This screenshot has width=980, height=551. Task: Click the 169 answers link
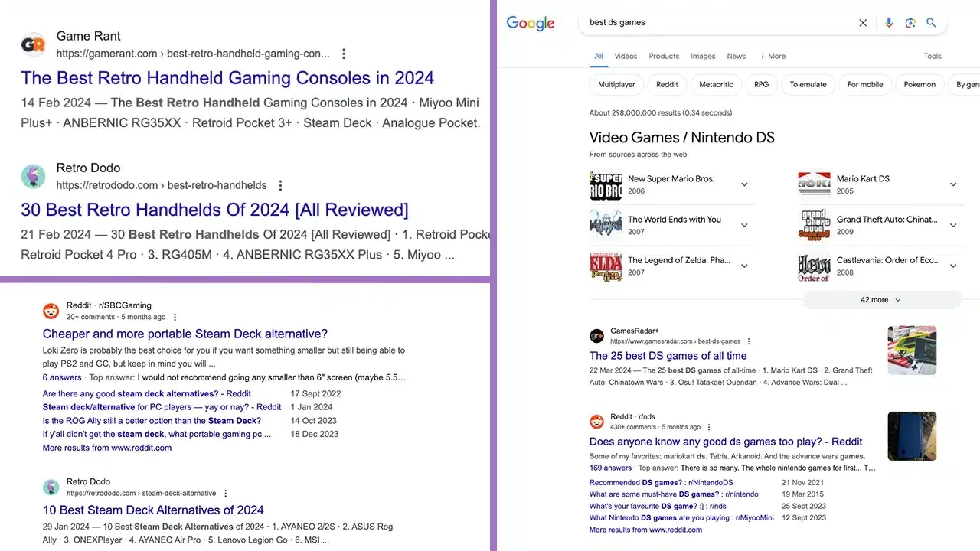610,468
